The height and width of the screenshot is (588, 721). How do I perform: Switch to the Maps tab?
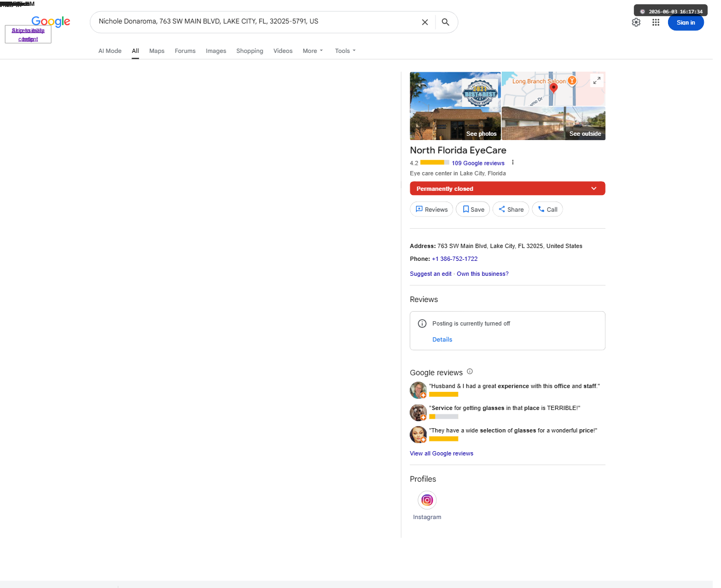(157, 51)
